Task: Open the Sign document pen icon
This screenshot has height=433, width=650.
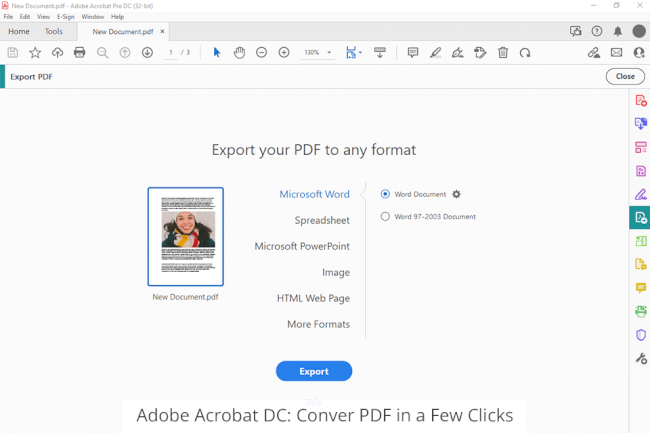Action: 458,53
